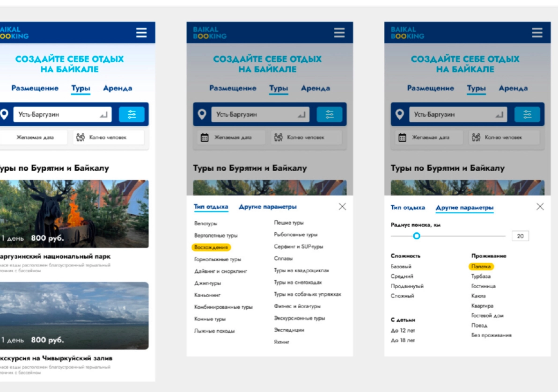Click people icon in middle mockup
The image size is (558, 392).
[278, 138]
